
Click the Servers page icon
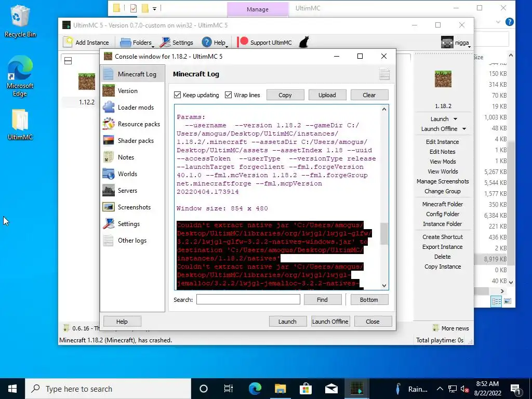109,190
